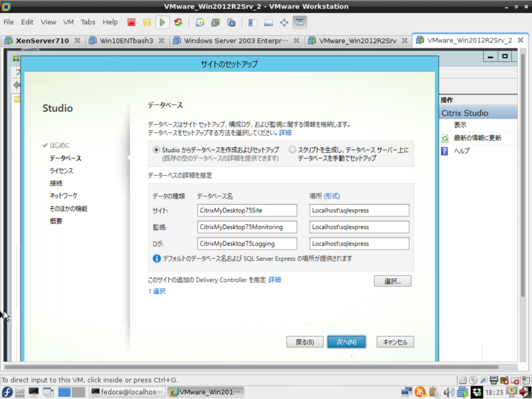Viewport: 532px width, 399px height.
Task: Click the logout icon at taskbar end
Action: coord(525,392)
